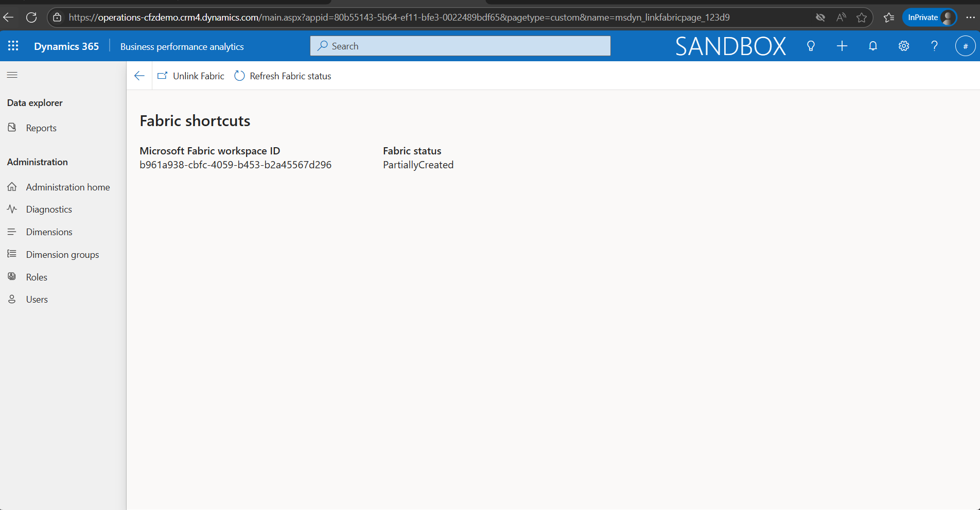Open Reports in Data explorer
Screen dimensions: 980x510
(41, 128)
